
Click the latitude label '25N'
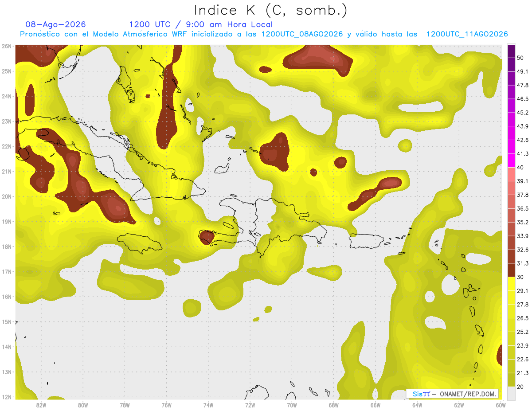(x=7, y=71)
